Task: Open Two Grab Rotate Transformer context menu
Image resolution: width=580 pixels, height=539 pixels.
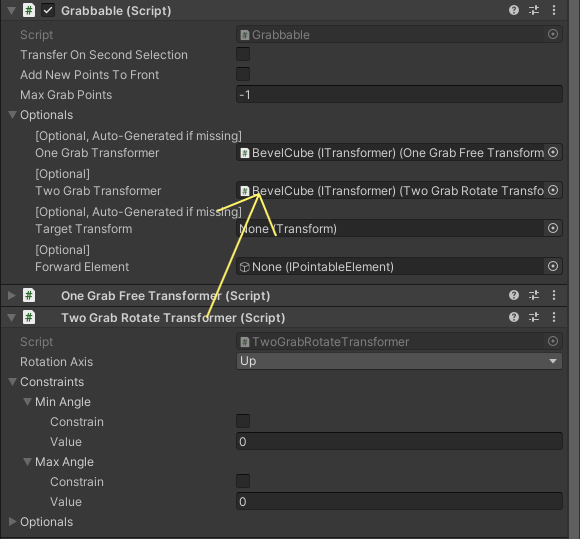Action: (554, 317)
